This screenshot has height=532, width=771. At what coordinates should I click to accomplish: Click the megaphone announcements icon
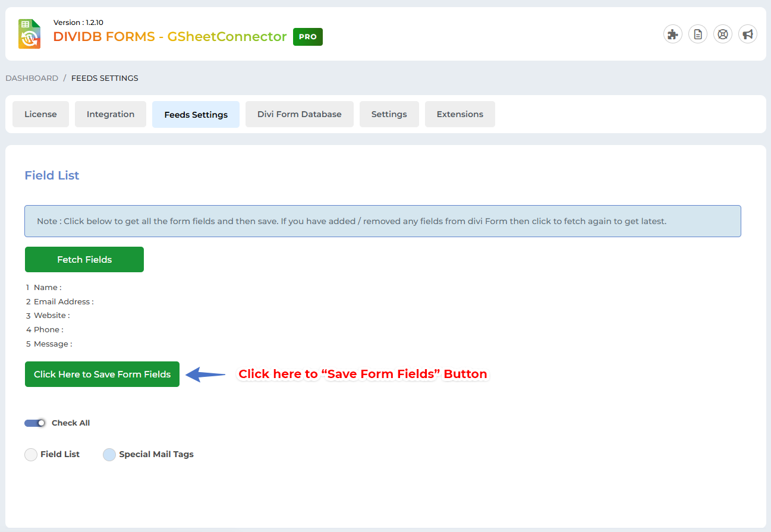pyautogui.click(x=747, y=34)
